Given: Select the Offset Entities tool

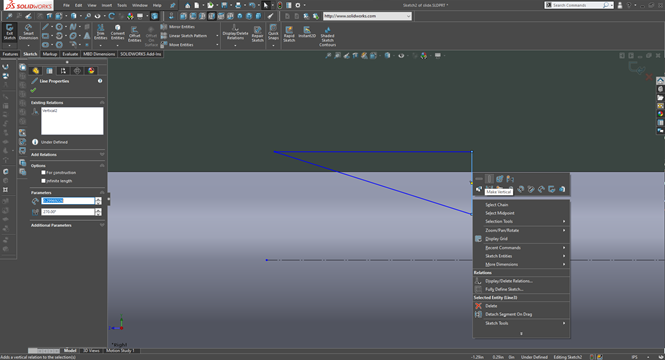Looking at the screenshot, I should click(134, 34).
